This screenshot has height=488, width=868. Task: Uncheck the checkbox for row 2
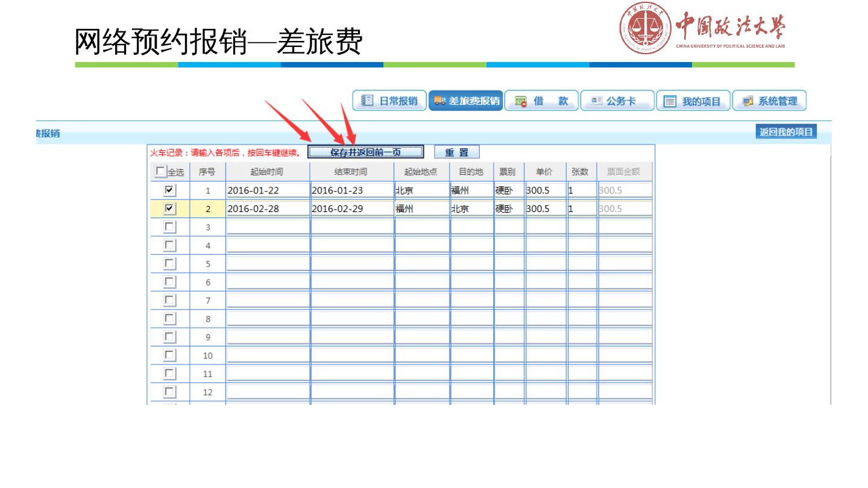point(169,208)
